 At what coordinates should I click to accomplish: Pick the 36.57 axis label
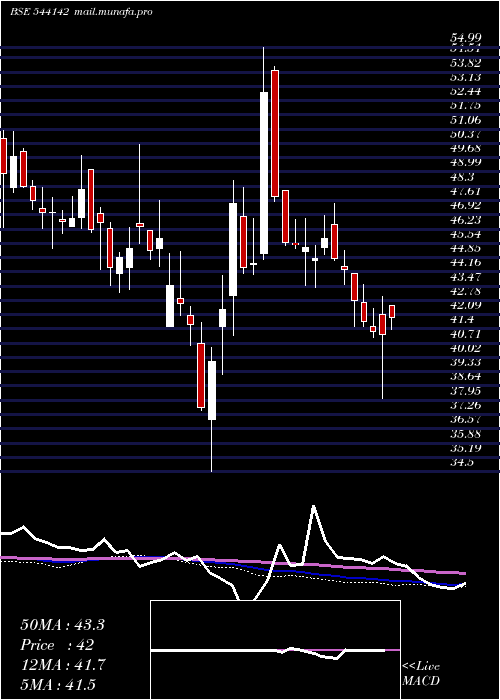tap(465, 420)
